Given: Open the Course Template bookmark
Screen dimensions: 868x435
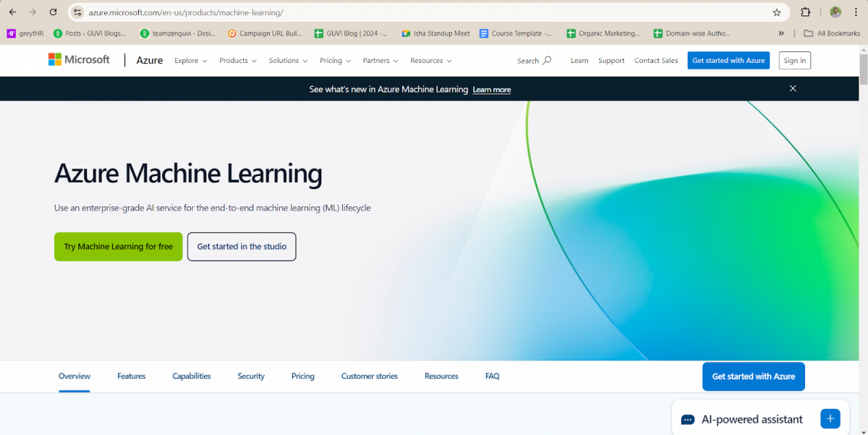Looking at the screenshot, I should point(515,33).
